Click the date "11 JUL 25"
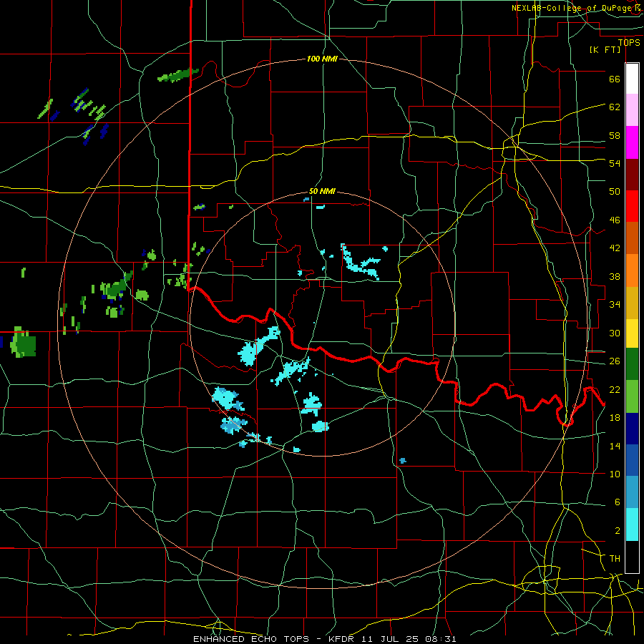Viewport: 644px width, 644px height. click(x=389, y=639)
